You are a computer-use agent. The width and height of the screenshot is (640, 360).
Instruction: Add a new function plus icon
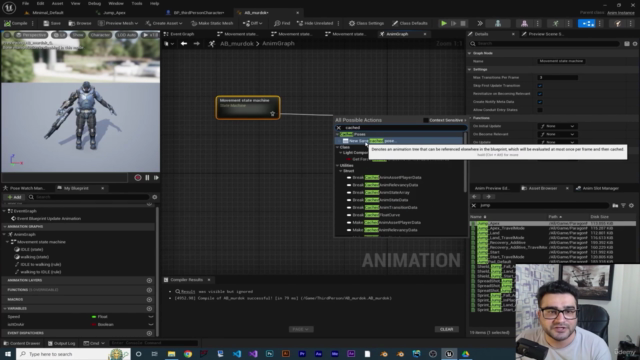[149, 290]
